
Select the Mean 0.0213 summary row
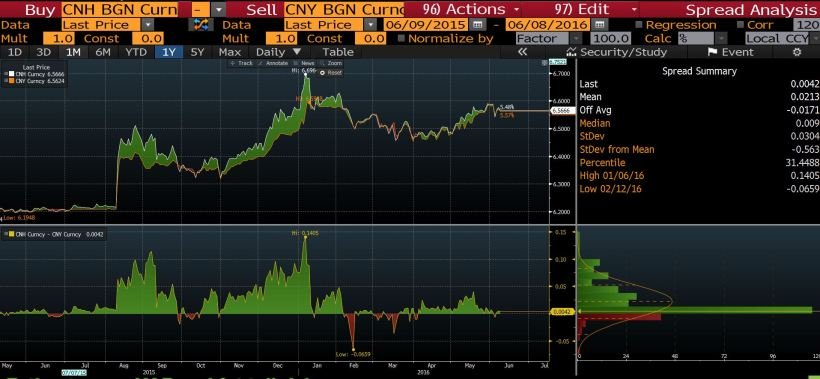coord(699,97)
